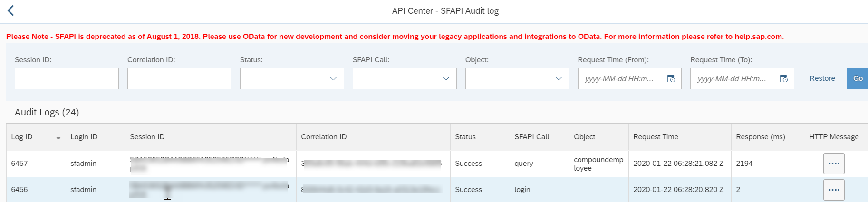Viewport: 868px width, 202px height.
Task: Click Success status in row 6456
Action: 469,190
